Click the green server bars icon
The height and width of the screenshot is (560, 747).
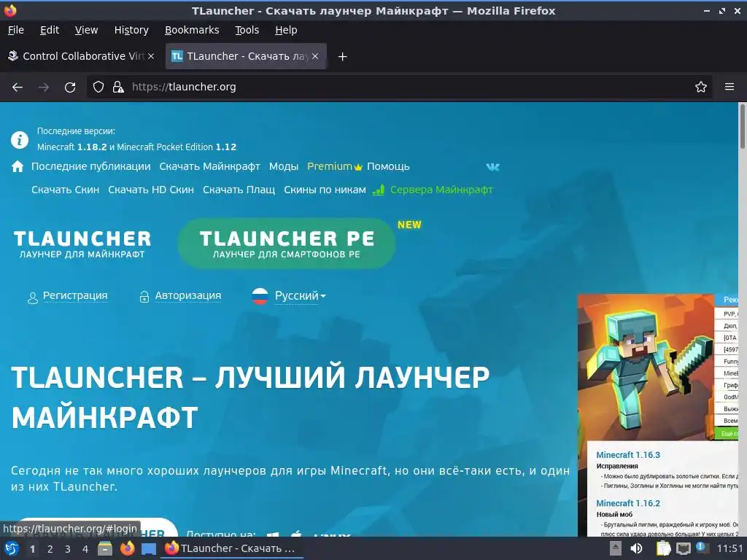[x=379, y=190]
